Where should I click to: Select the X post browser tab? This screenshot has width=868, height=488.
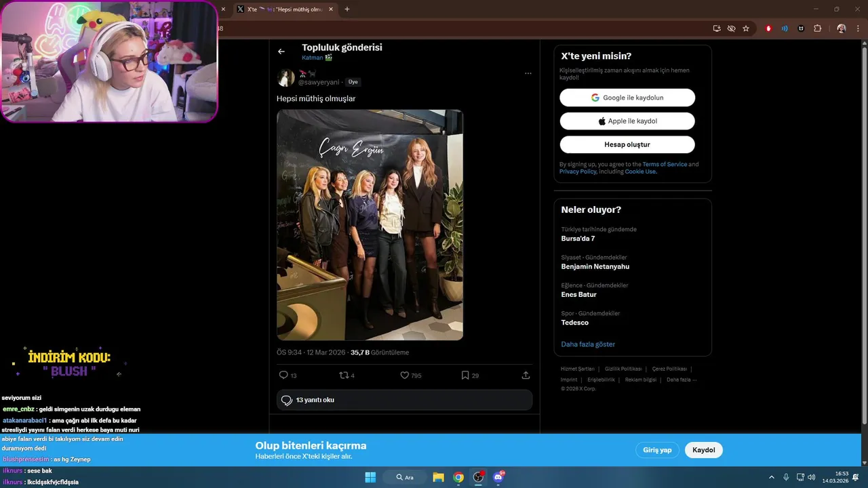click(285, 9)
